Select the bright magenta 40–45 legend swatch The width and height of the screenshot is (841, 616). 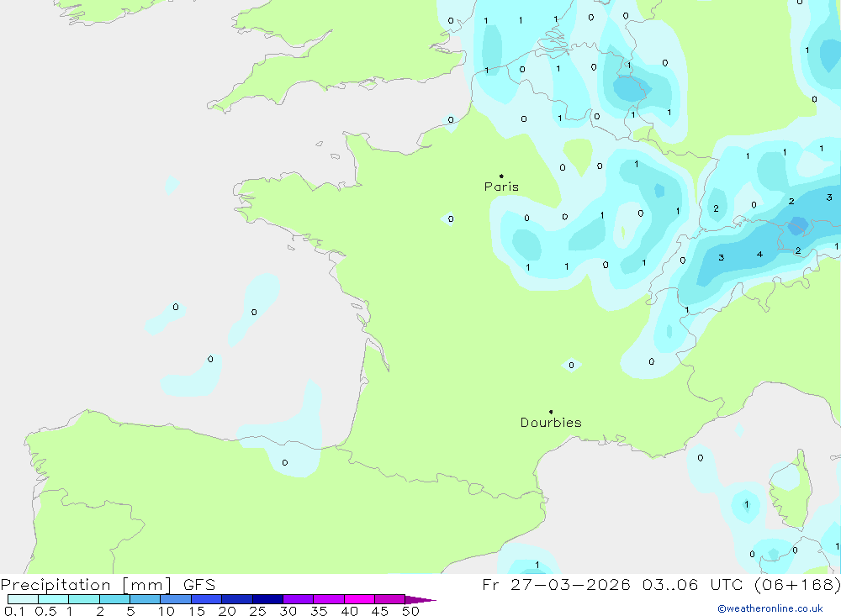[359, 599]
